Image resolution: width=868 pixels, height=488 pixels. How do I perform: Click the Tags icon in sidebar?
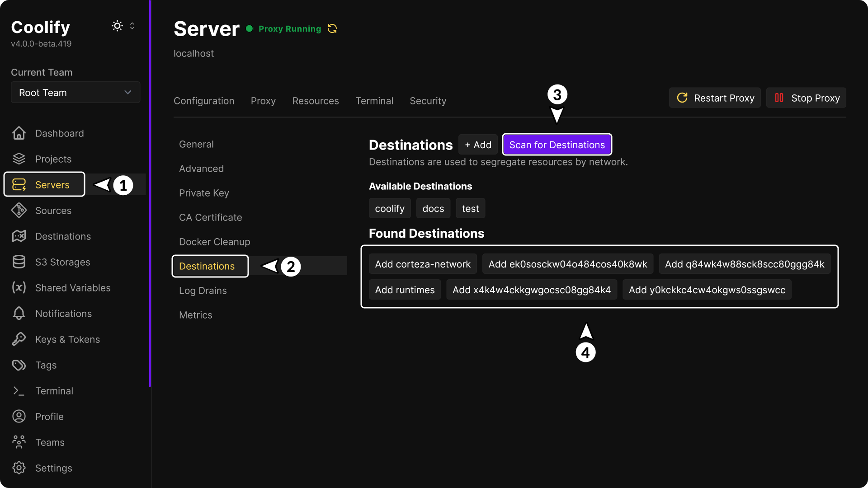click(x=19, y=365)
